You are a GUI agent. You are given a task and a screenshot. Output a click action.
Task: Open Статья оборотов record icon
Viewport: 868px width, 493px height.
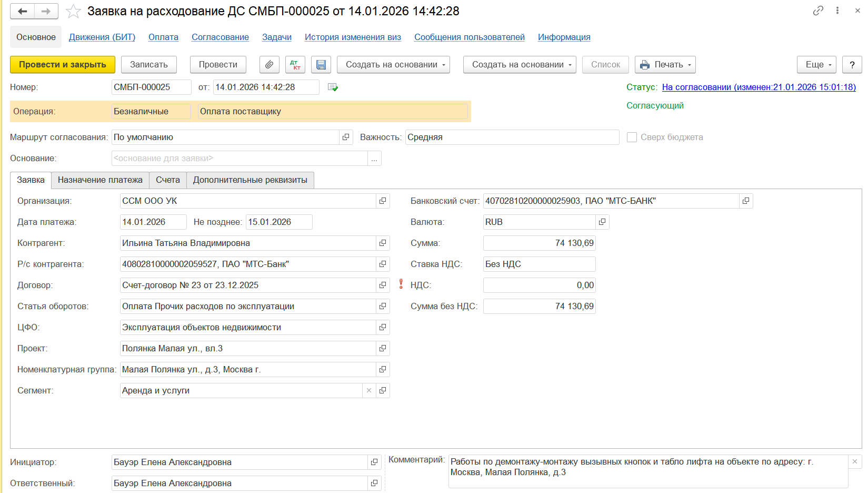tap(383, 307)
